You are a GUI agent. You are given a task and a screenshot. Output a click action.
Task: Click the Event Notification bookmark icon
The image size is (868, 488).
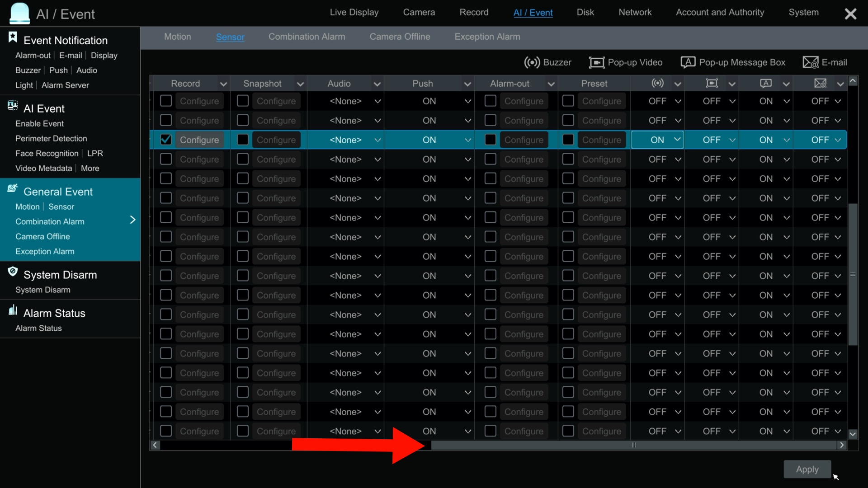pos(13,38)
